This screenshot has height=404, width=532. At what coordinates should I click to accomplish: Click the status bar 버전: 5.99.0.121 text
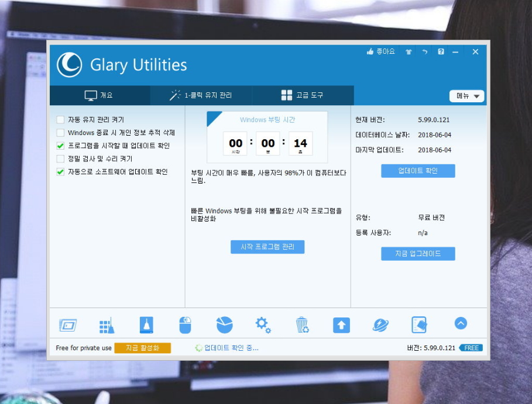(431, 348)
